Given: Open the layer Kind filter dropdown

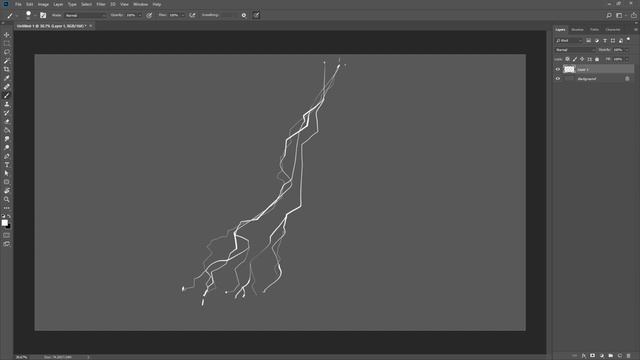Looking at the screenshot, I should 569,40.
